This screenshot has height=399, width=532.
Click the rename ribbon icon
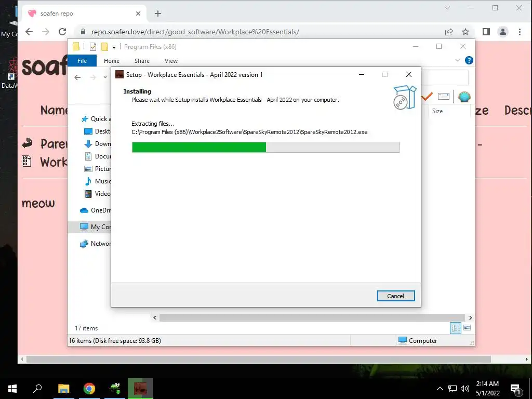pyautogui.click(x=444, y=97)
